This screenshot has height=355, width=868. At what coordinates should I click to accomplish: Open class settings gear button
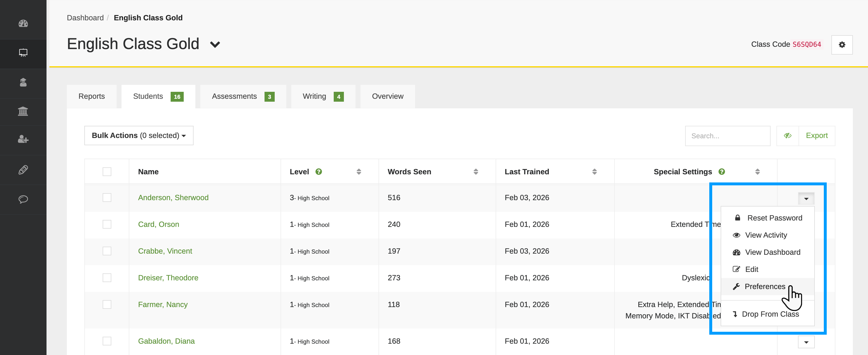(x=841, y=45)
